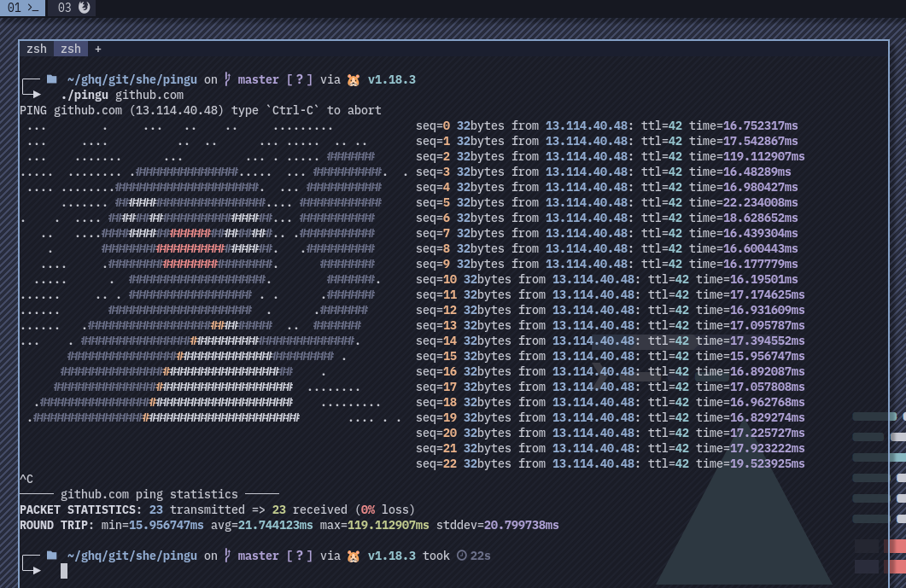
Task: Select the highlighted second zsh tab
Action: [x=70, y=49]
